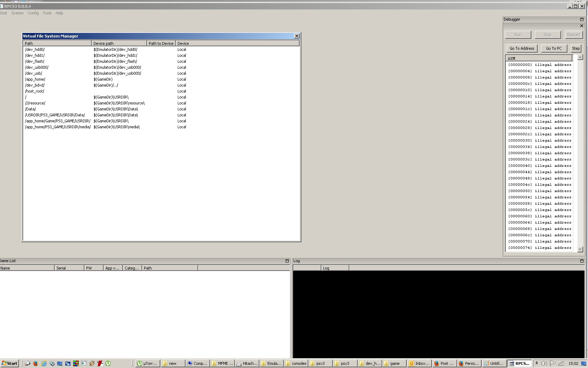Screen dimensions: 588x368
Task: Select the /USRDIR/PS3_GAME/USRDIR/Data/ row
Action: click(161, 115)
